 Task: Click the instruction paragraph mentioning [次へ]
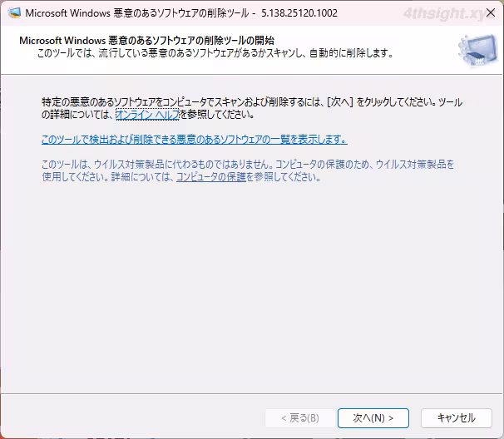[250, 102]
